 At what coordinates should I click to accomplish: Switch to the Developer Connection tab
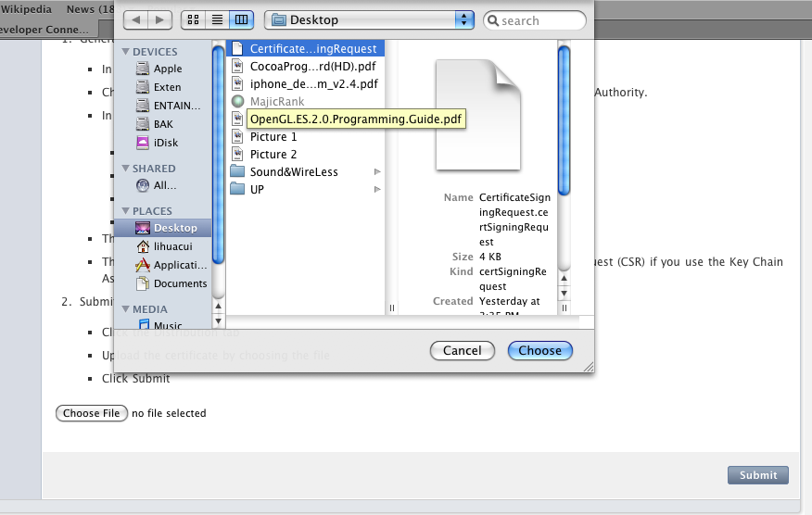(45, 29)
